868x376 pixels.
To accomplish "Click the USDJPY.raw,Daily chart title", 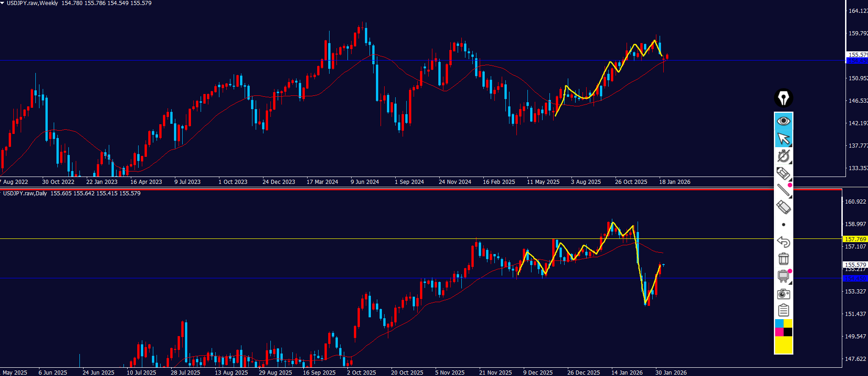I will point(25,194).
